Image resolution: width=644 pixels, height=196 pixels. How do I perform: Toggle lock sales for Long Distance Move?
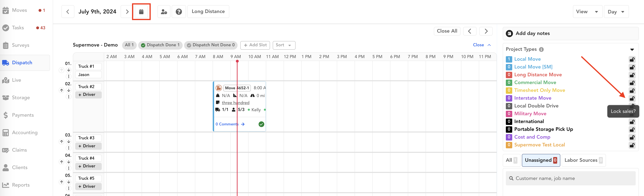click(632, 75)
